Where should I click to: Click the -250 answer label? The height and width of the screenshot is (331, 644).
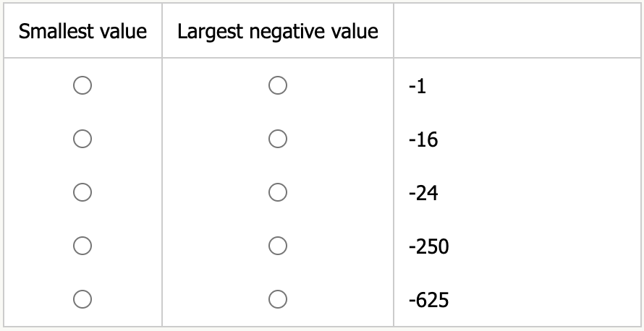click(428, 246)
